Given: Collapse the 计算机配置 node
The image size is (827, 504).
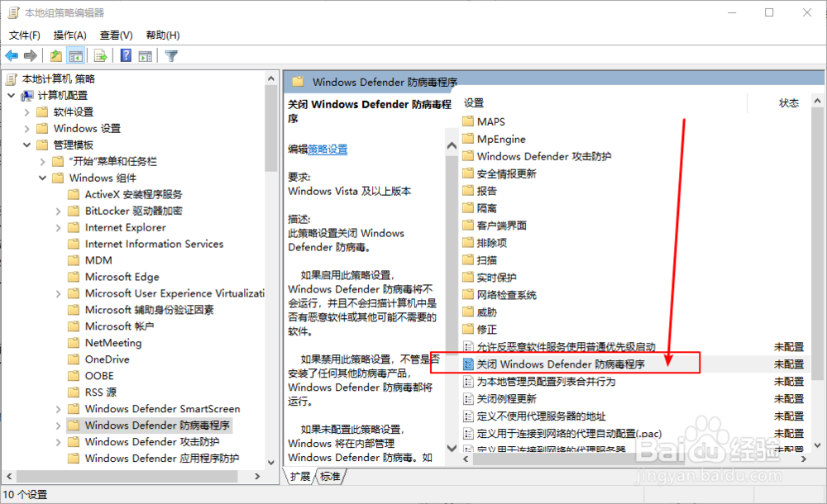Looking at the screenshot, I should pos(11,95).
